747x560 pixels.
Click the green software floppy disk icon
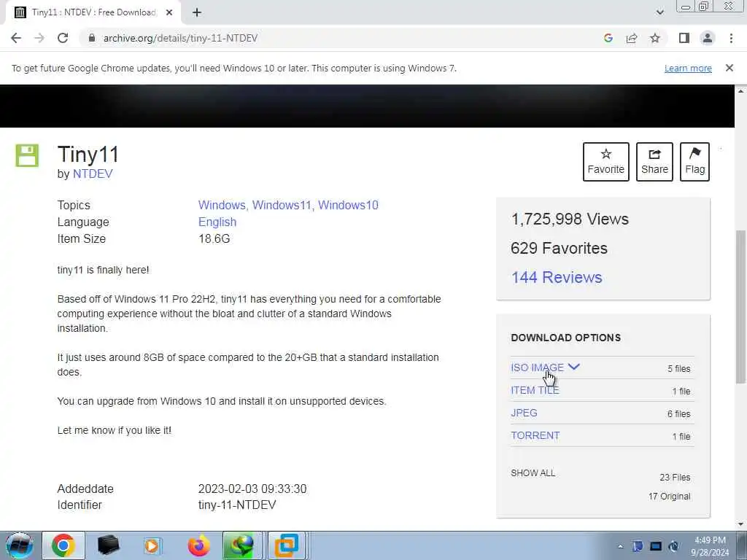(27, 155)
